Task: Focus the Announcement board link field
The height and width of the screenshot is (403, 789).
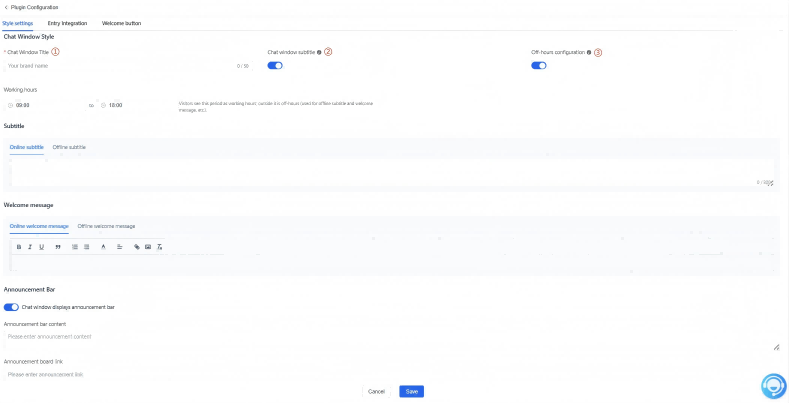Action: pos(392,375)
